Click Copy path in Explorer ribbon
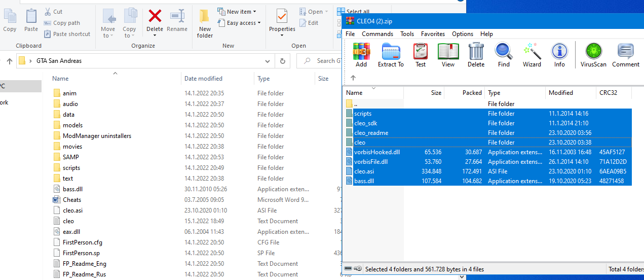This screenshot has height=280, width=644. pyautogui.click(x=62, y=23)
